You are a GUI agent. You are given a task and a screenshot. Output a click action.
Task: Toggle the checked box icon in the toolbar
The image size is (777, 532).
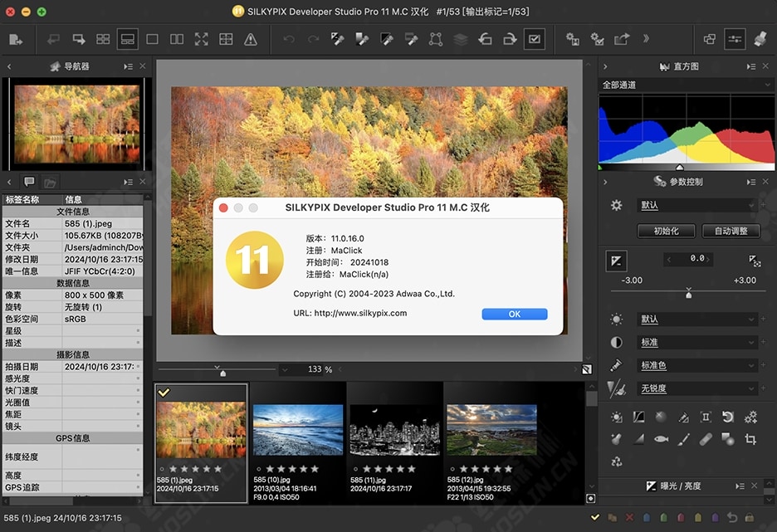click(535, 39)
